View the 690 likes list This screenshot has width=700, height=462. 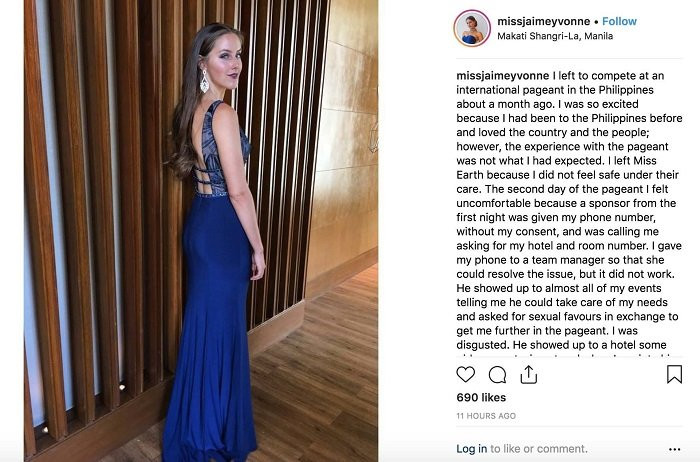tap(479, 398)
